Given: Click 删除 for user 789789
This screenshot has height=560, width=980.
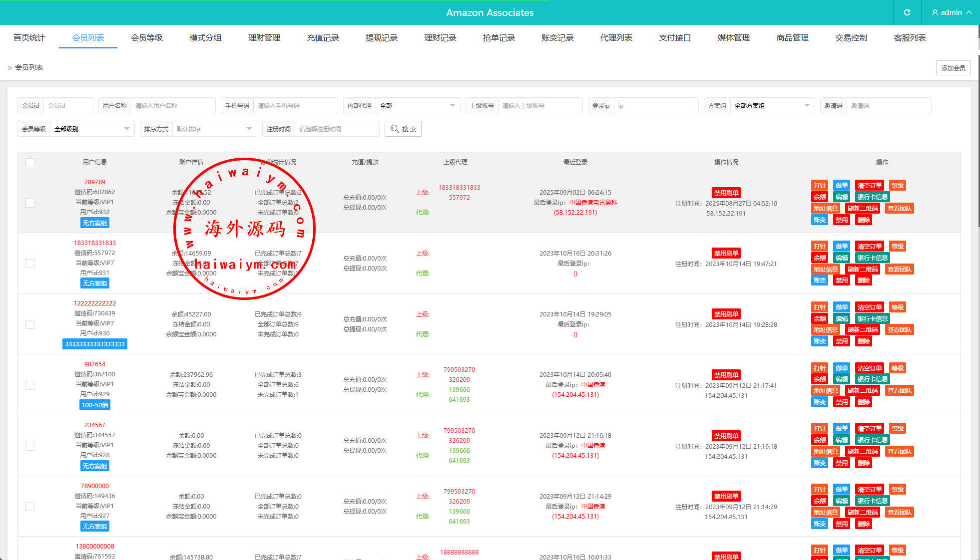Looking at the screenshot, I should click(x=864, y=220).
